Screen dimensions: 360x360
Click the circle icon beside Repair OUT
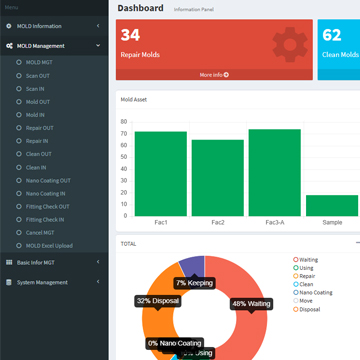tap(19, 128)
